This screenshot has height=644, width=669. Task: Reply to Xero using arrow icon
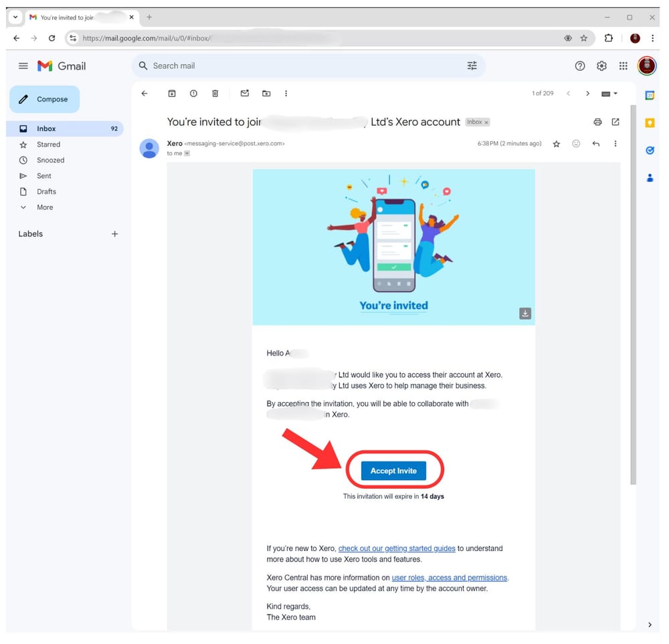(595, 144)
